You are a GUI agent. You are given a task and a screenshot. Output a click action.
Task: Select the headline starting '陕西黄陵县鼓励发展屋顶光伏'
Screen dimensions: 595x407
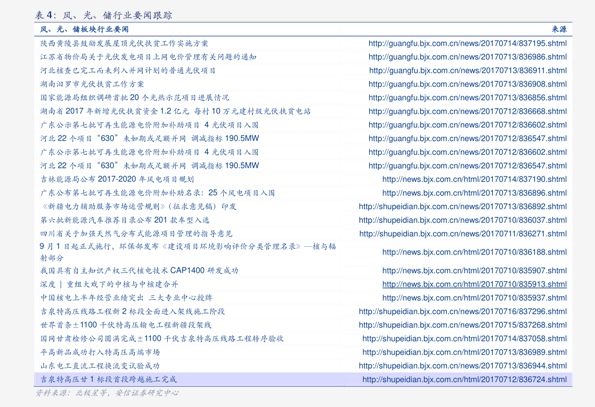coord(124,43)
